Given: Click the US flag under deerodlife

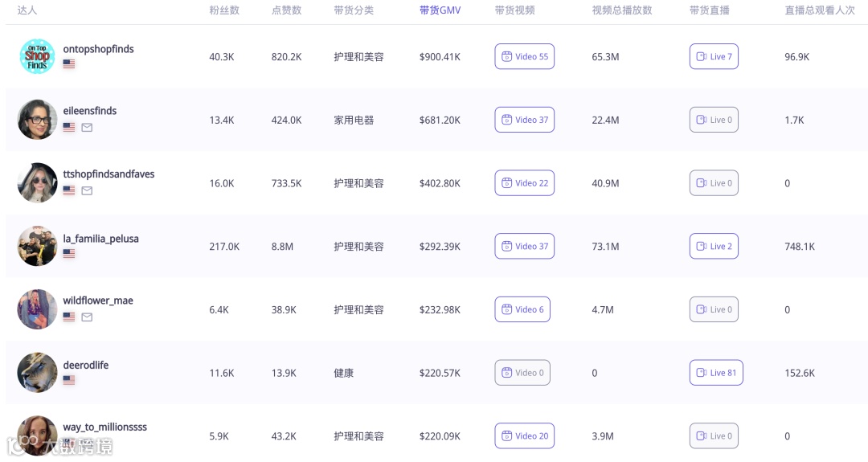Looking at the screenshot, I should (x=68, y=380).
